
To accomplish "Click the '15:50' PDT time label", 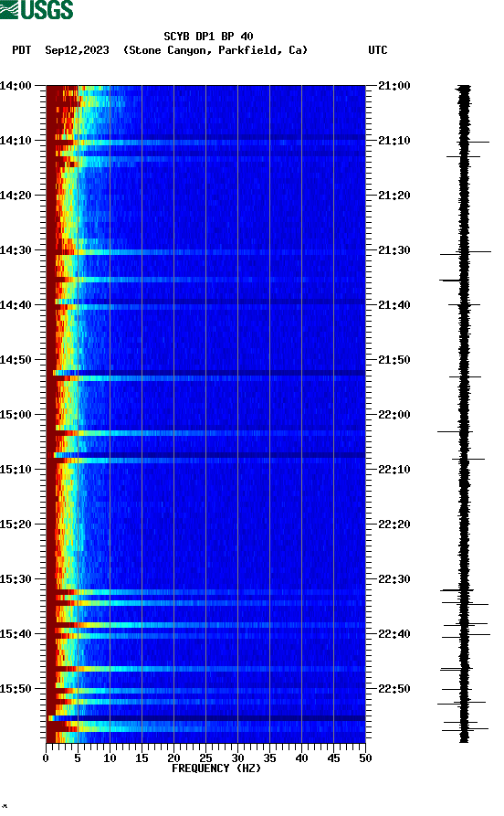I will 16,688.
